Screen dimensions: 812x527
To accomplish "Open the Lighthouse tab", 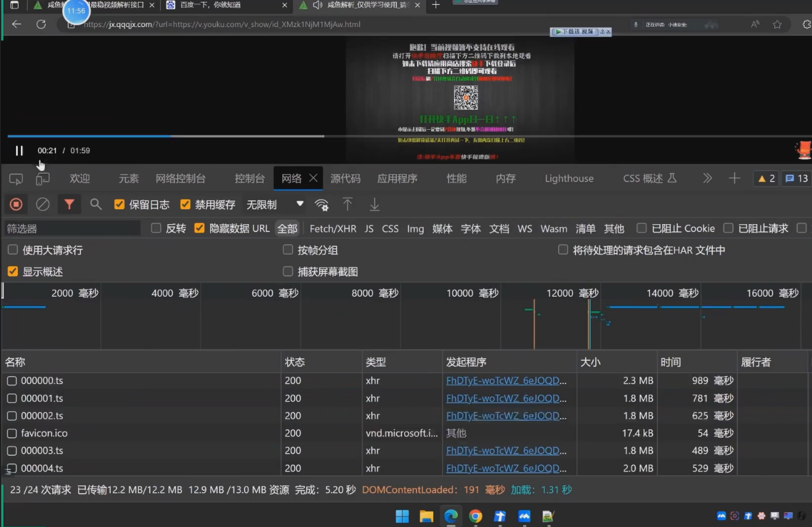I will pos(569,179).
